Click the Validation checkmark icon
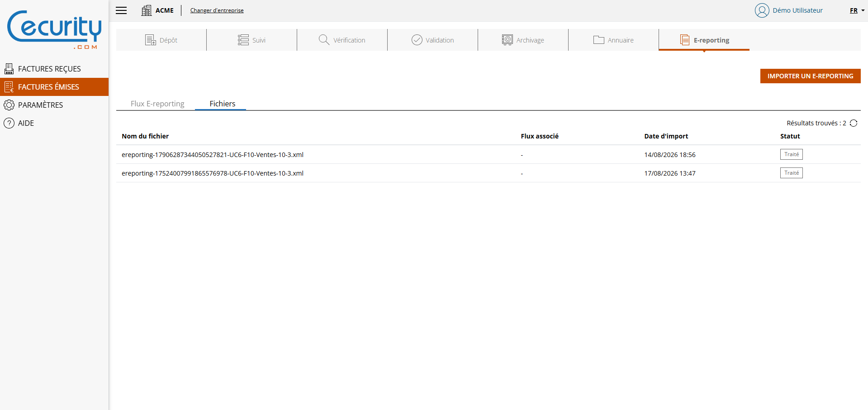 [417, 40]
